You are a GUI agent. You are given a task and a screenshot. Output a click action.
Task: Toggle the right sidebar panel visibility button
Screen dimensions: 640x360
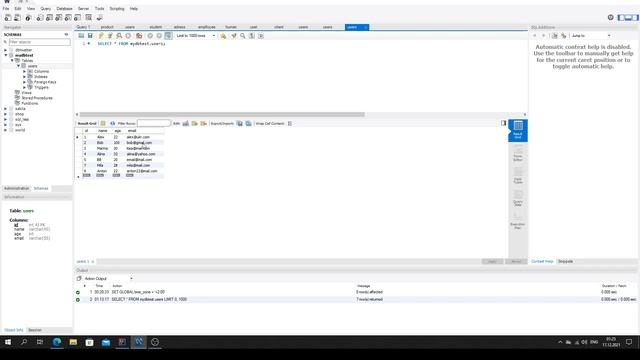pyautogui.click(x=635, y=18)
